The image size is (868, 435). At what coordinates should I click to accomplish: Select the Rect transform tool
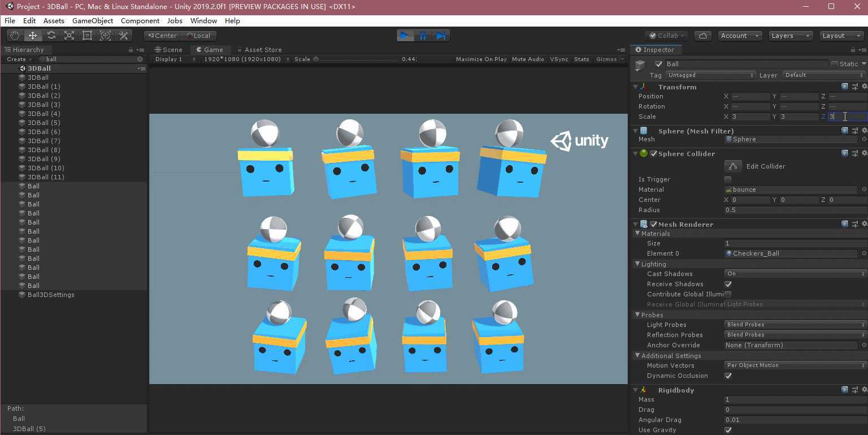tap(87, 35)
